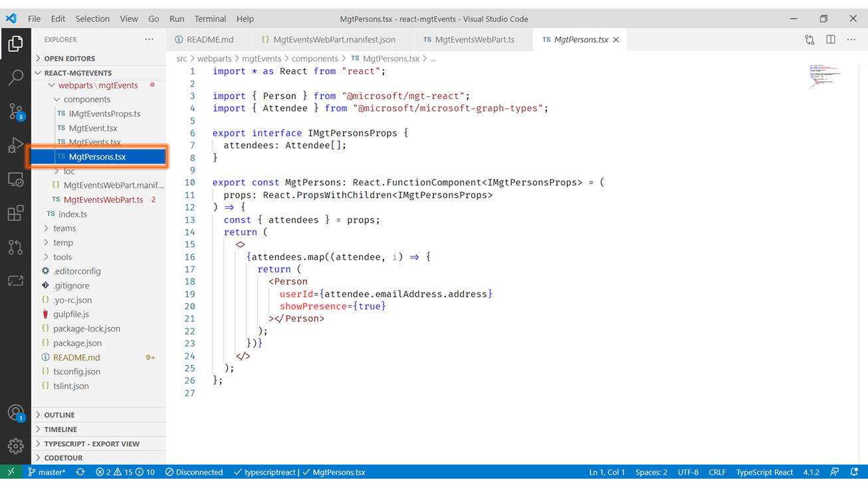
Task: Click the Split Editor Right icon
Action: point(830,40)
